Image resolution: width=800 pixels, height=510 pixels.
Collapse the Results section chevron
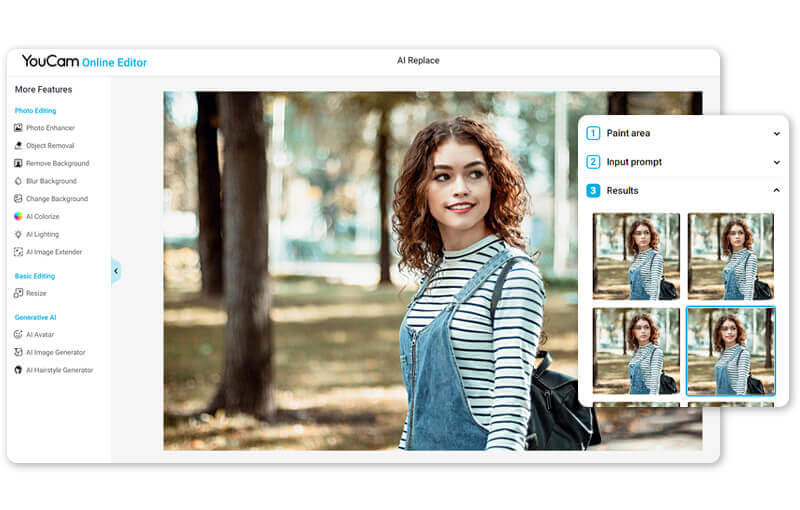coord(776,191)
